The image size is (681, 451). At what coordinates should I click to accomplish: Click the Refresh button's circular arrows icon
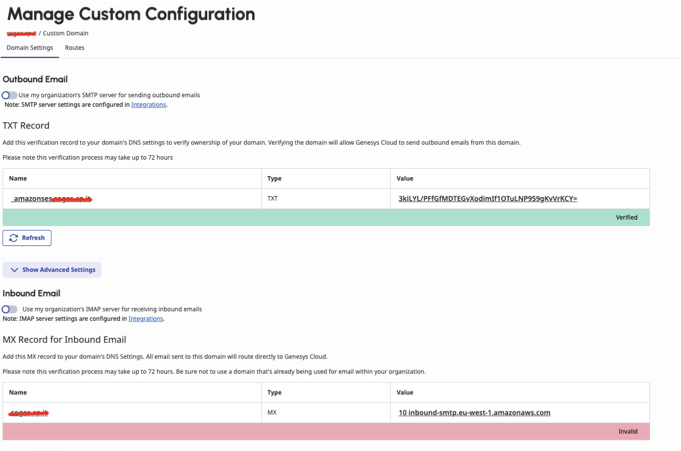[x=13, y=238]
